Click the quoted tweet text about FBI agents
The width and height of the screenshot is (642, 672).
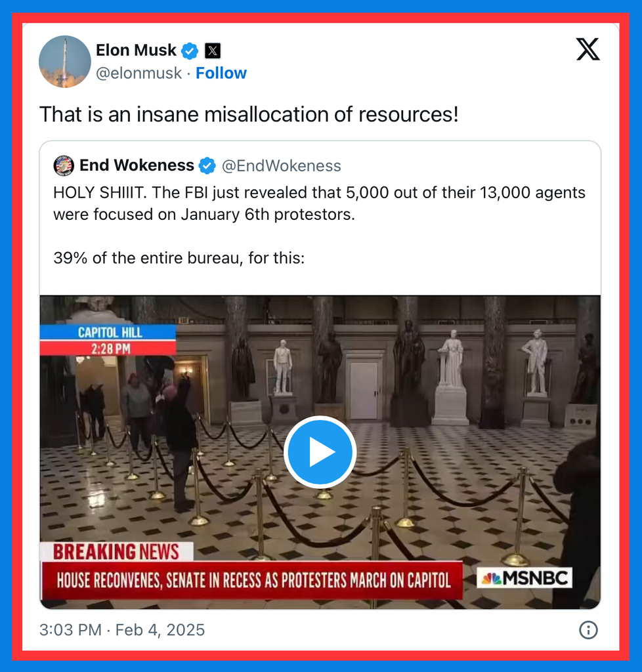click(319, 203)
